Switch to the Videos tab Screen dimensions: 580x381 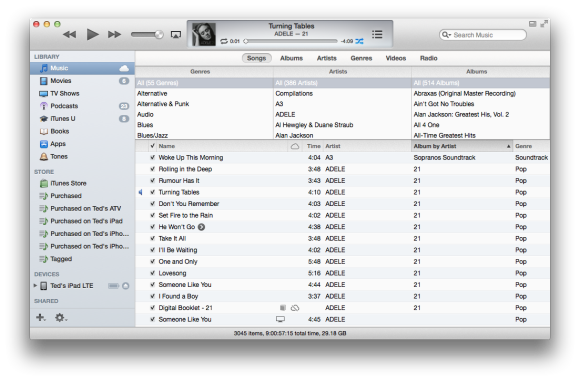pos(395,58)
